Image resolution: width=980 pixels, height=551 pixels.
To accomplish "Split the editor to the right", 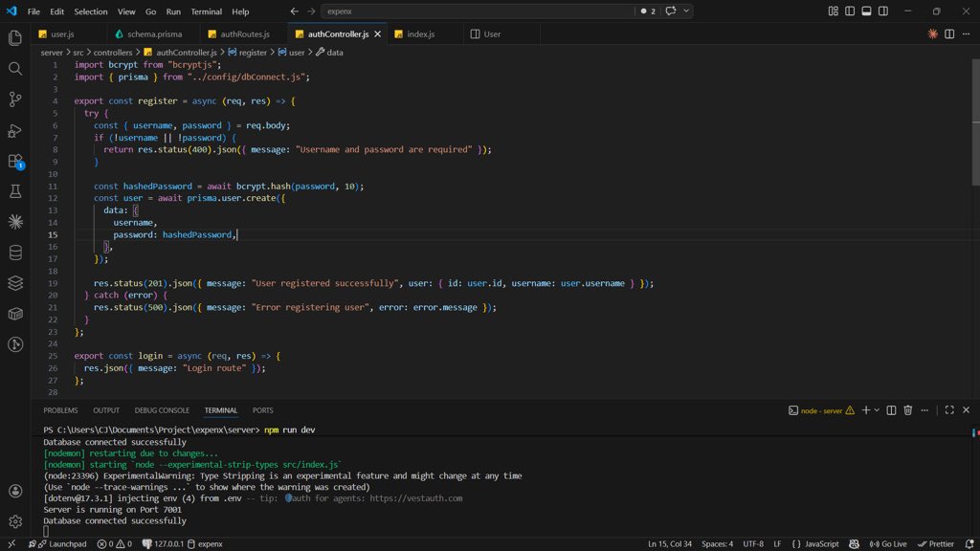I will point(949,33).
